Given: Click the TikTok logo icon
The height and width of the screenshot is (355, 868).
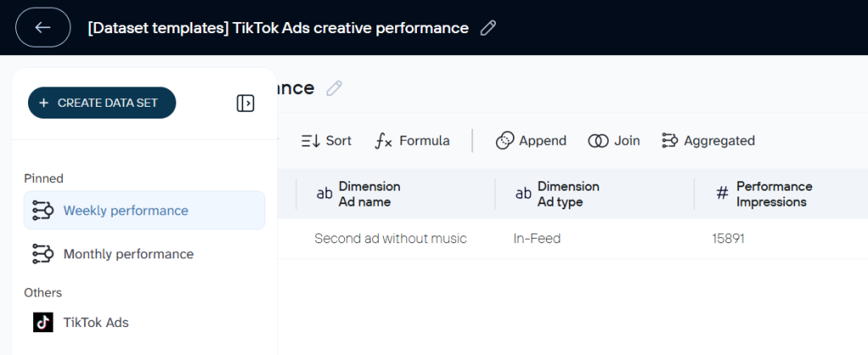Looking at the screenshot, I should click(42, 322).
